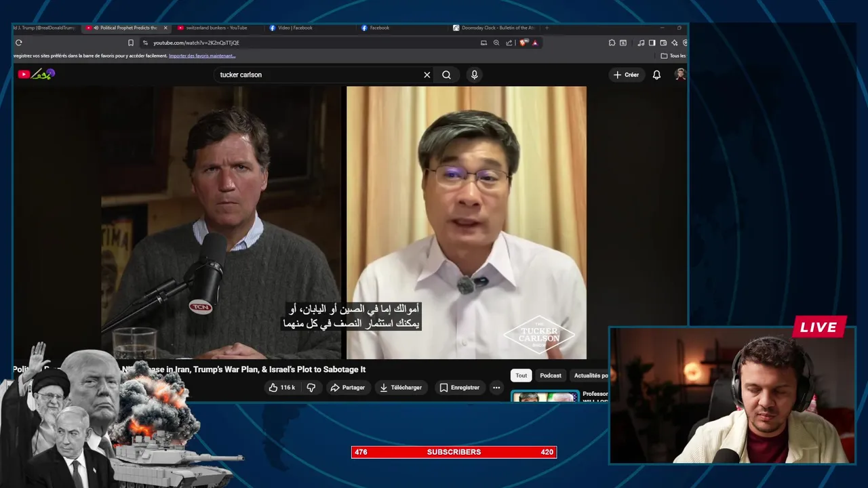Screen dimensions: 868x488
Task: Run search with magnifier button
Action: 446,75
